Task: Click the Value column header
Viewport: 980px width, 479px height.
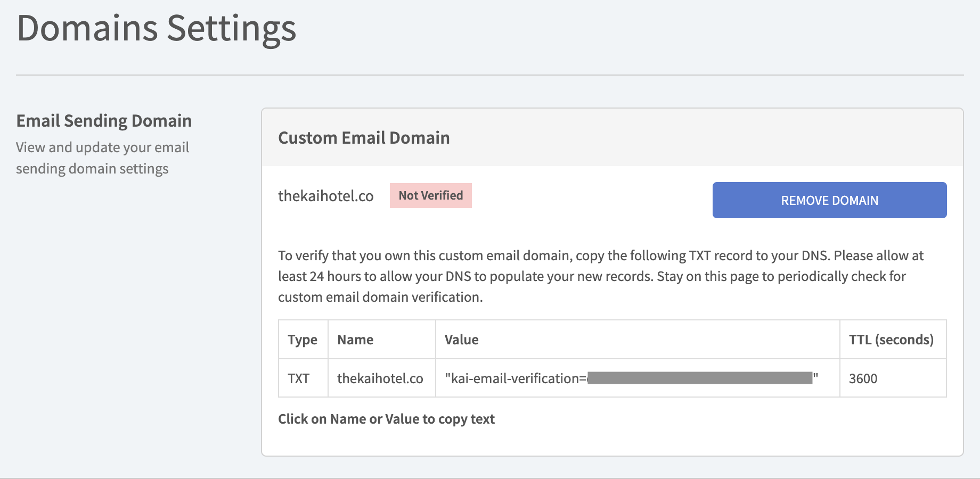Action: (x=461, y=340)
